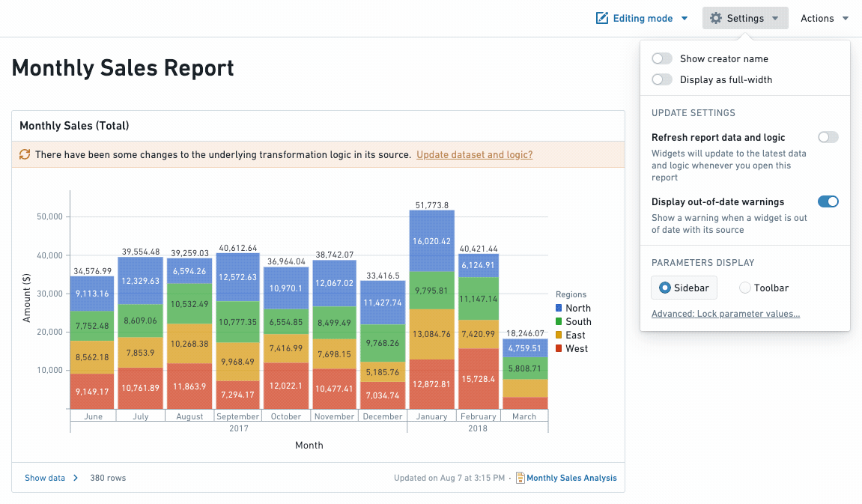Click the Monthly Sales Report title

[123, 68]
